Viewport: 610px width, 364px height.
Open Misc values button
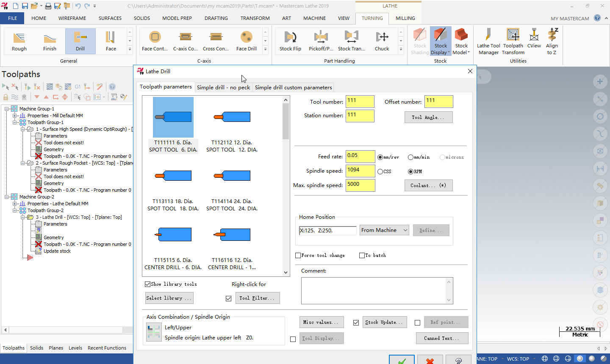point(322,322)
